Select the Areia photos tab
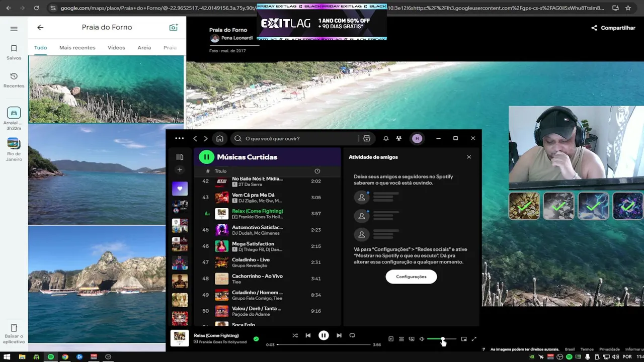Viewport: 644px width, 362px height. coord(144,48)
